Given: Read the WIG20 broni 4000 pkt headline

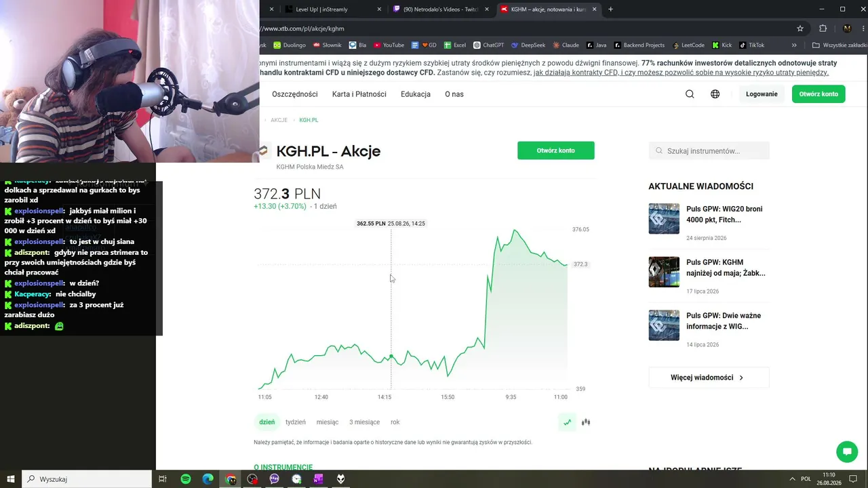Looking at the screenshot, I should point(724,214).
